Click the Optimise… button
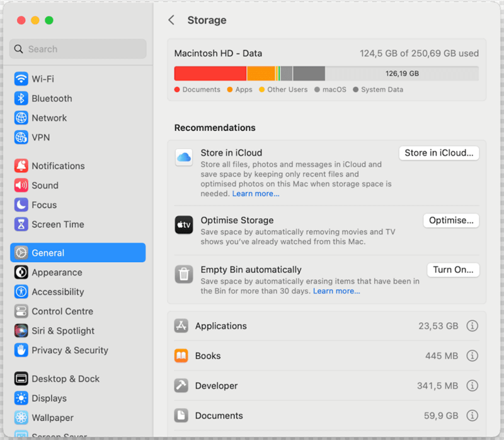Viewport: 504px width, 440px height. (451, 221)
